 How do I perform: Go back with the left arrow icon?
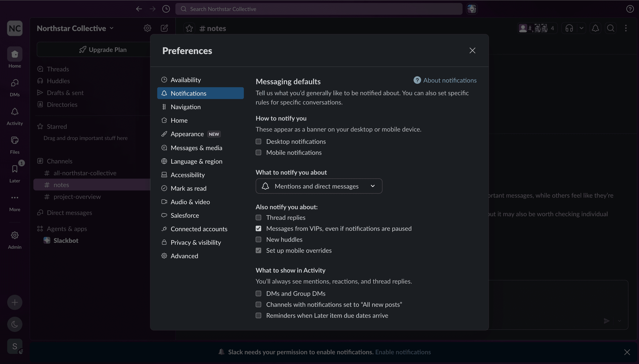pyautogui.click(x=139, y=9)
